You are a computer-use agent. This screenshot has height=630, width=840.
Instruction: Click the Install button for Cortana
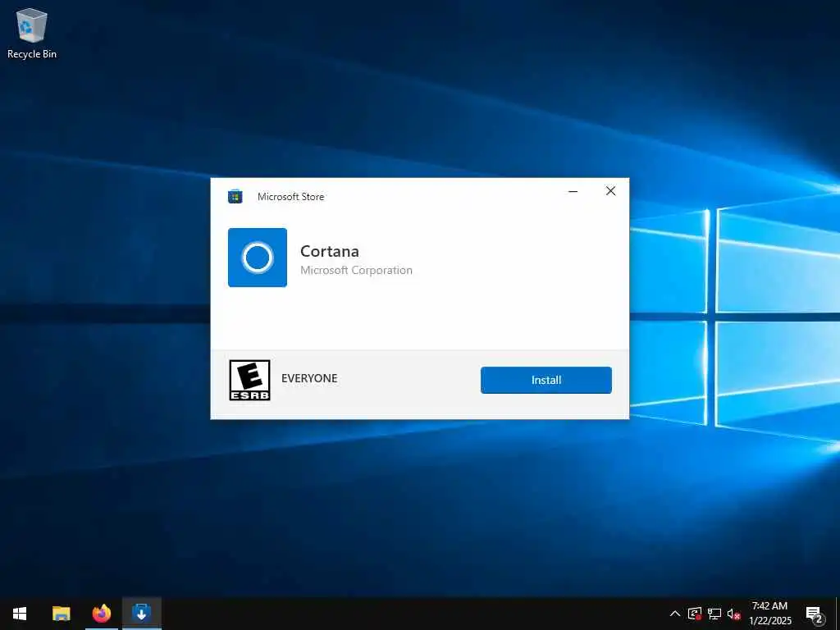(546, 380)
